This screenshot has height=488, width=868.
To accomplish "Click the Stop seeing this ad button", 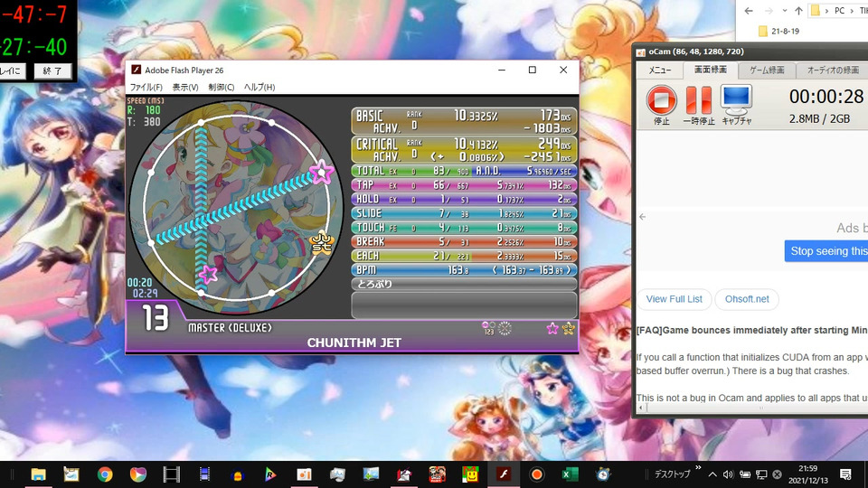I will click(826, 250).
